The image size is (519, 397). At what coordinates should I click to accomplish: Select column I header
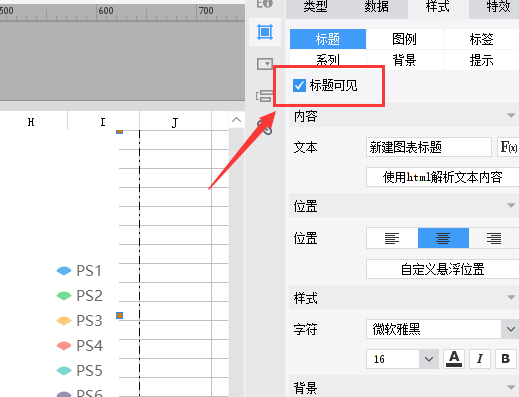tap(103, 122)
